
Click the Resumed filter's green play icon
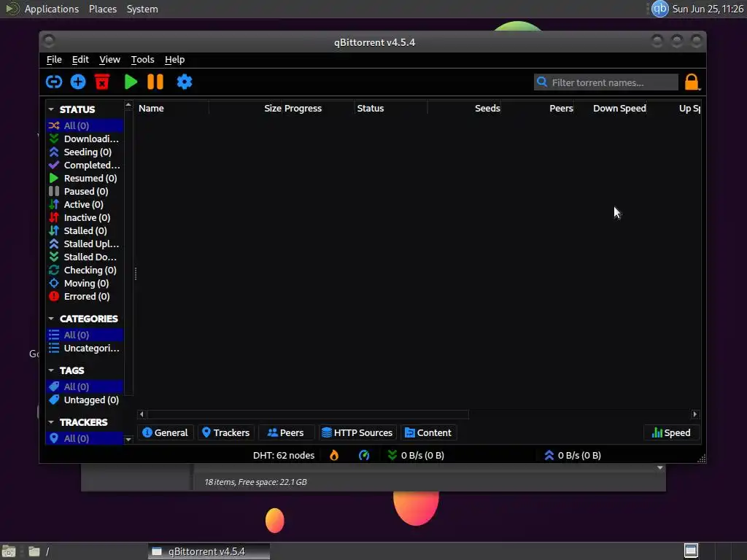pyautogui.click(x=54, y=178)
